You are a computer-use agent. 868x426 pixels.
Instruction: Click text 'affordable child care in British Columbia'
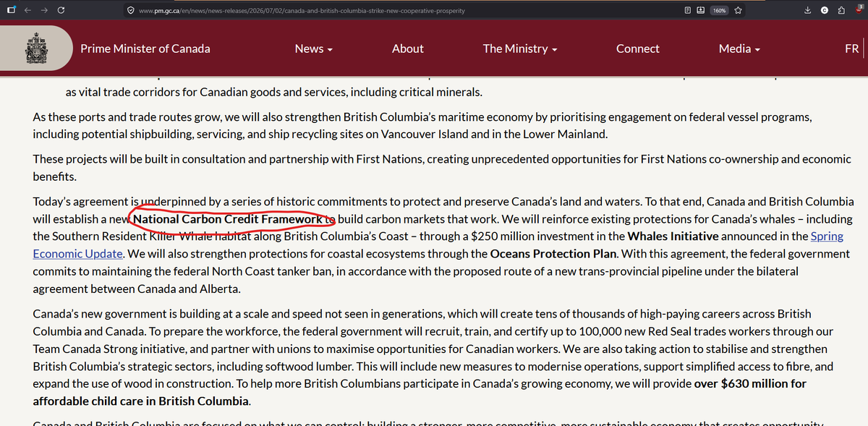tap(140, 401)
